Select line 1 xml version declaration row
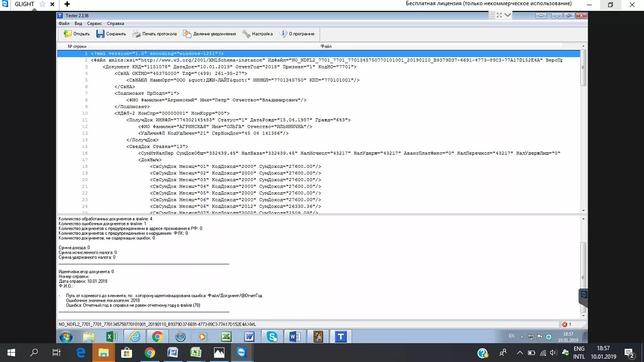 click(319, 54)
